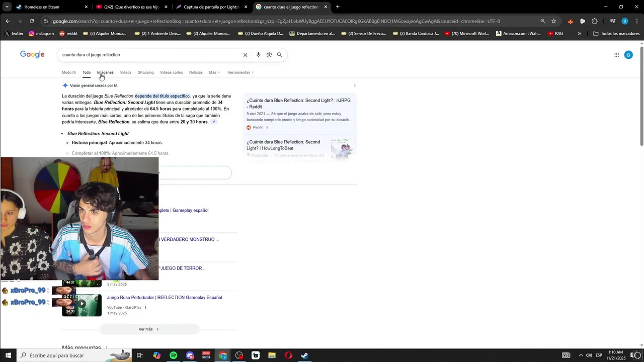
Task: Switch to Videos results tab
Action: coord(125,72)
